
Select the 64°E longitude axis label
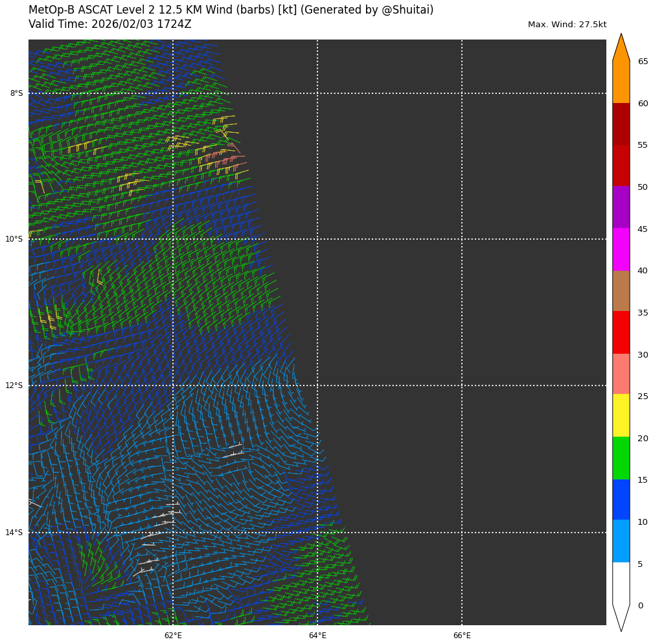(317, 636)
